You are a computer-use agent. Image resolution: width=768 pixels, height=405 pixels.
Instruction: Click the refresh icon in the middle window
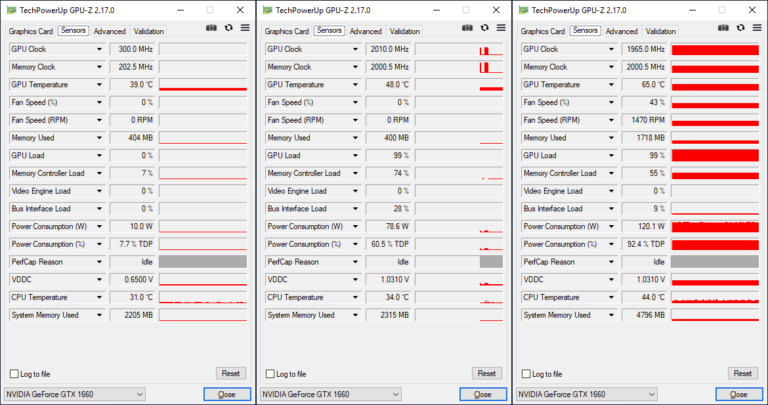(483, 28)
